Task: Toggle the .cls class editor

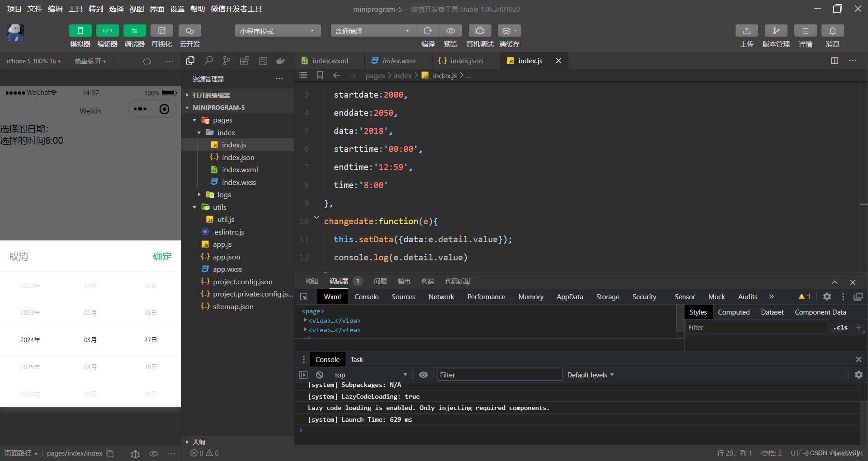Action: point(841,327)
